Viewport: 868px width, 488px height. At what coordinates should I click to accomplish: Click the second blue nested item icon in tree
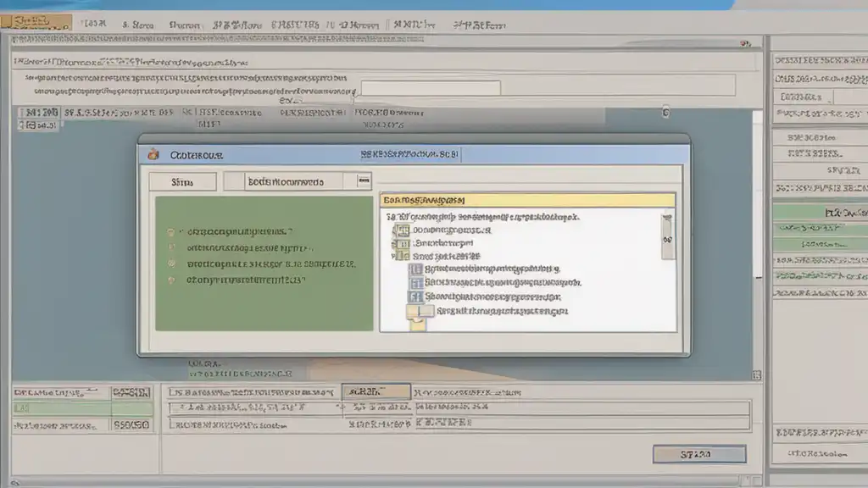click(415, 283)
